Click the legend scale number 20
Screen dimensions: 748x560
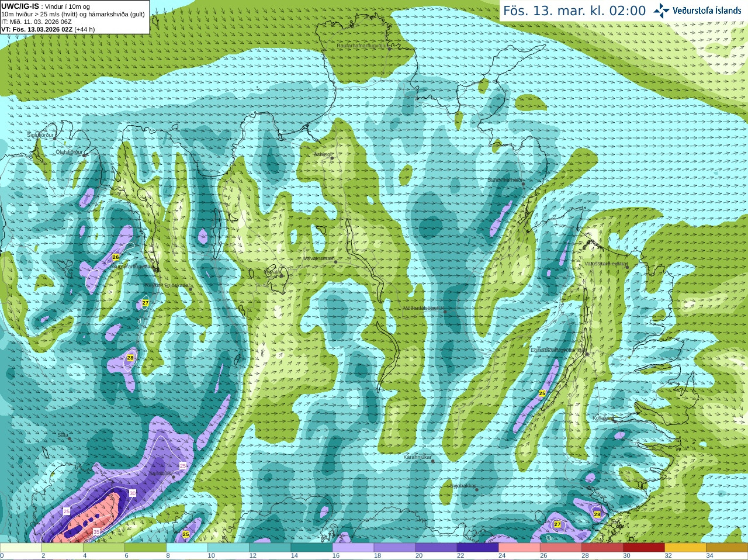point(419,556)
